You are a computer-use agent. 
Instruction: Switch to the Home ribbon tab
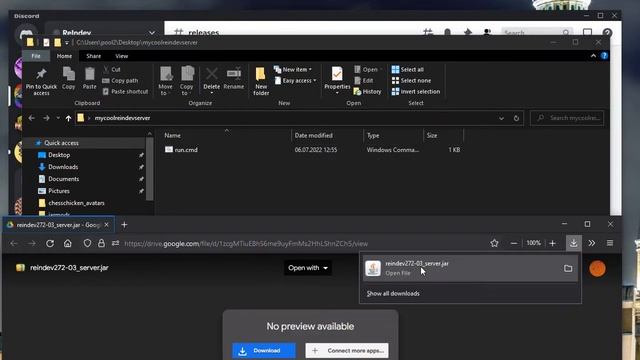64,56
